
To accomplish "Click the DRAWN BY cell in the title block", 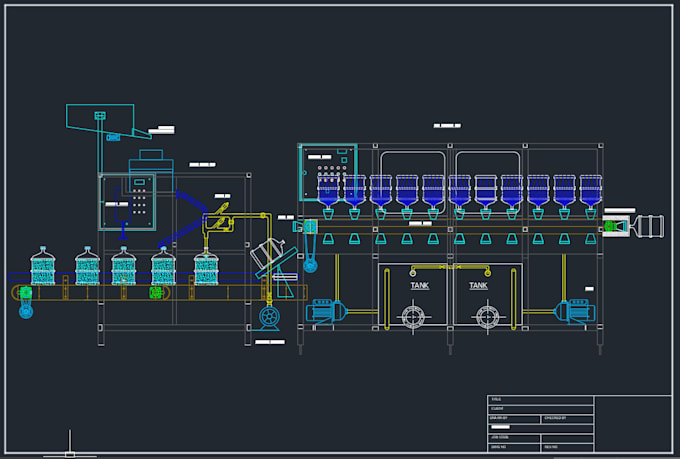I will [514, 419].
